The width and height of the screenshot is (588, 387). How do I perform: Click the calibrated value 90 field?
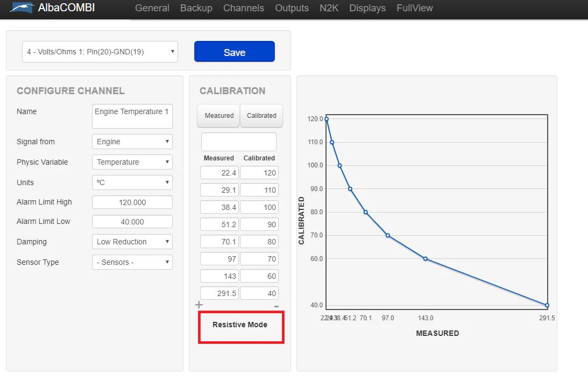coord(259,224)
